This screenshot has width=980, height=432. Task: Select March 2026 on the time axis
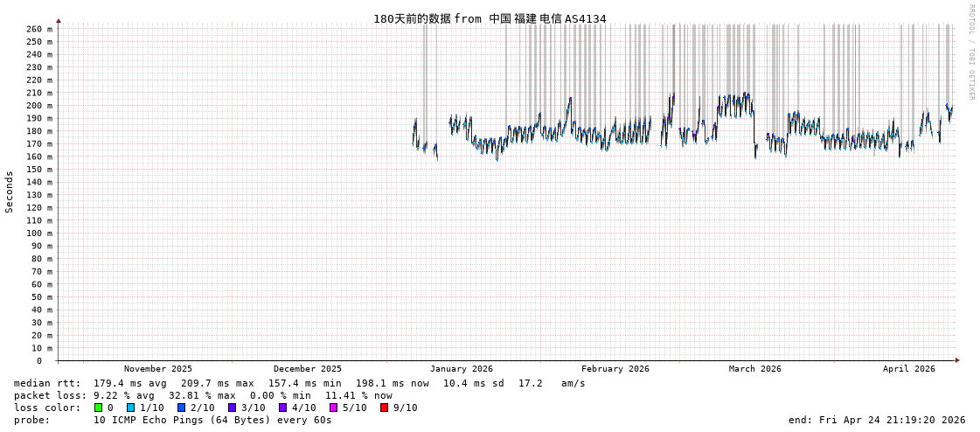pos(755,369)
